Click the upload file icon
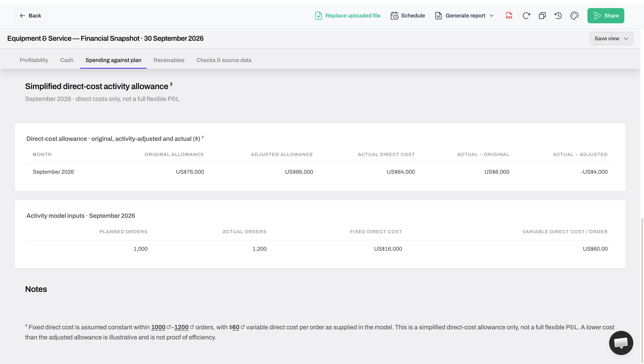The width and height of the screenshot is (644, 364). click(318, 15)
